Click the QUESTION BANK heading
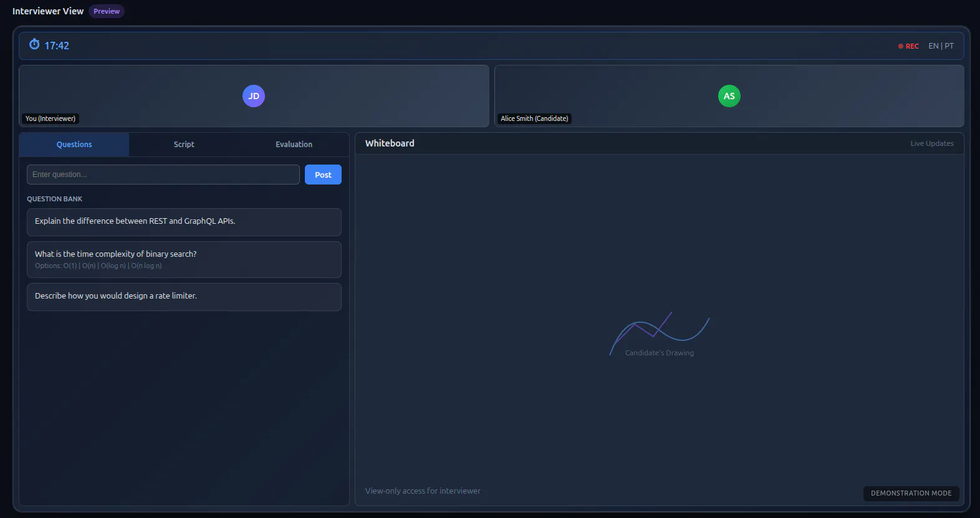The image size is (980, 518). (x=55, y=199)
